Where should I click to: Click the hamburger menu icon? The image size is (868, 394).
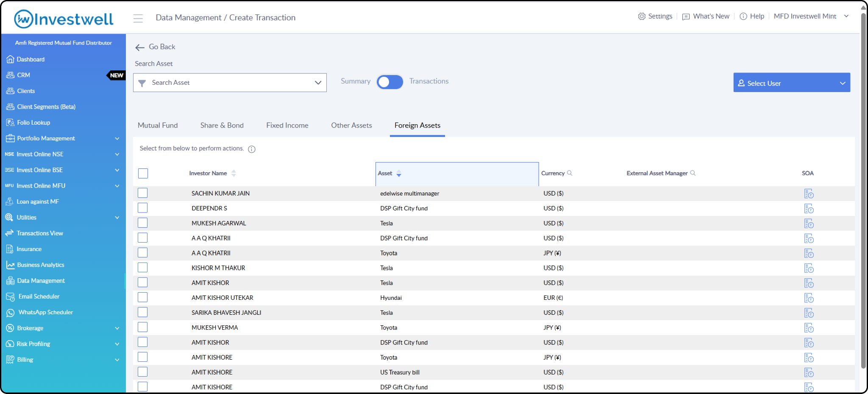[138, 18]
